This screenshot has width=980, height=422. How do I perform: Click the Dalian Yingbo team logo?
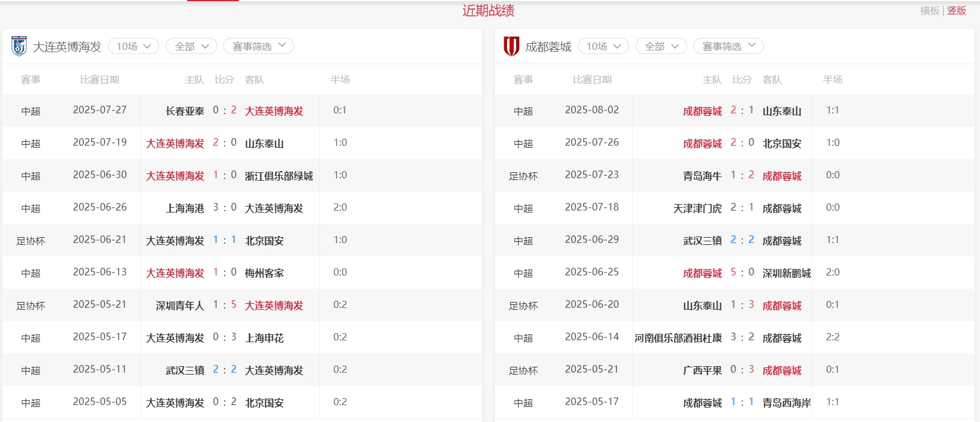(19, 46)
